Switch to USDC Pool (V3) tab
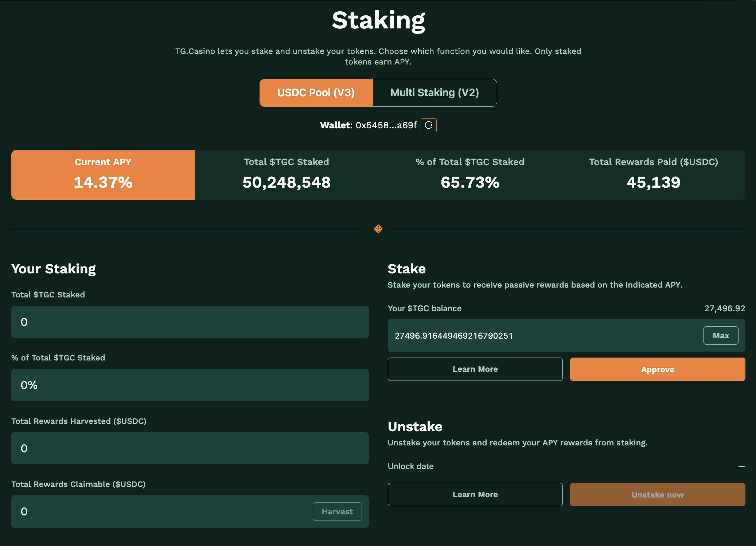 (x=316, y=93)
